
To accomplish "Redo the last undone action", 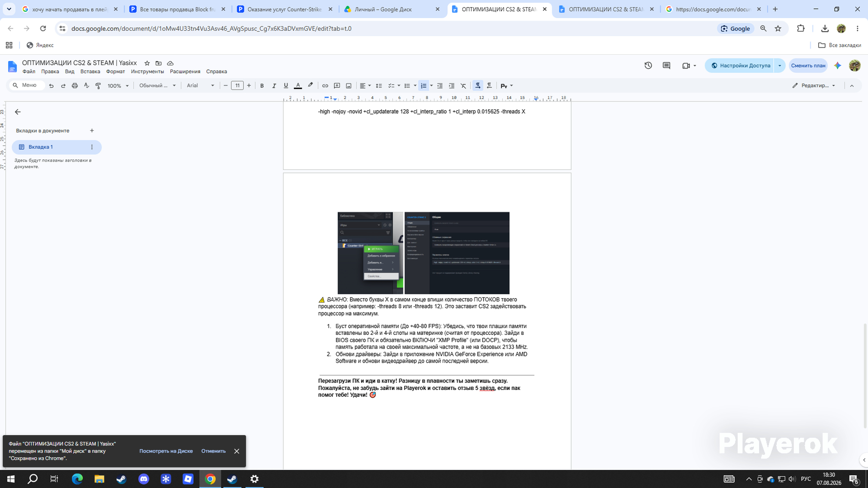I will tap(63, 86).
